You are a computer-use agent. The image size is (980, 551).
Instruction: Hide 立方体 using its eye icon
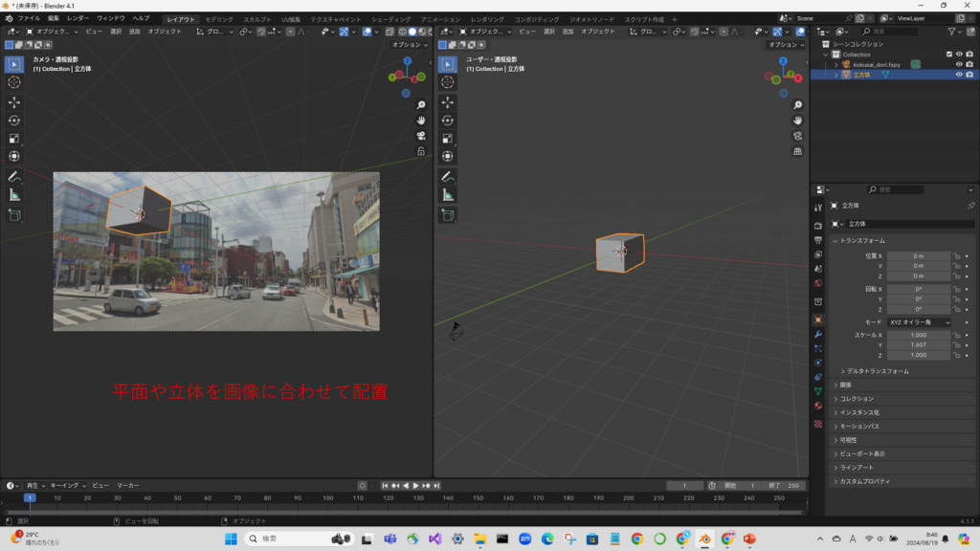tap(958, 75)
